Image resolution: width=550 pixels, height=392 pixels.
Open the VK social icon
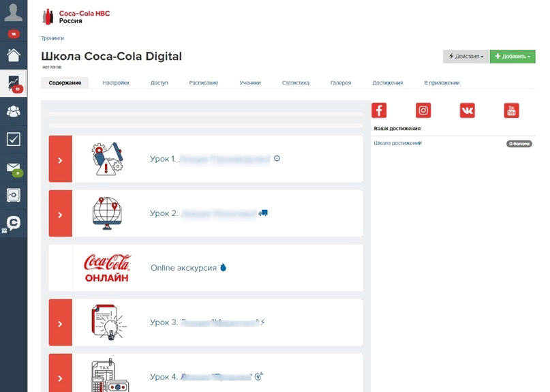[468, 110]
